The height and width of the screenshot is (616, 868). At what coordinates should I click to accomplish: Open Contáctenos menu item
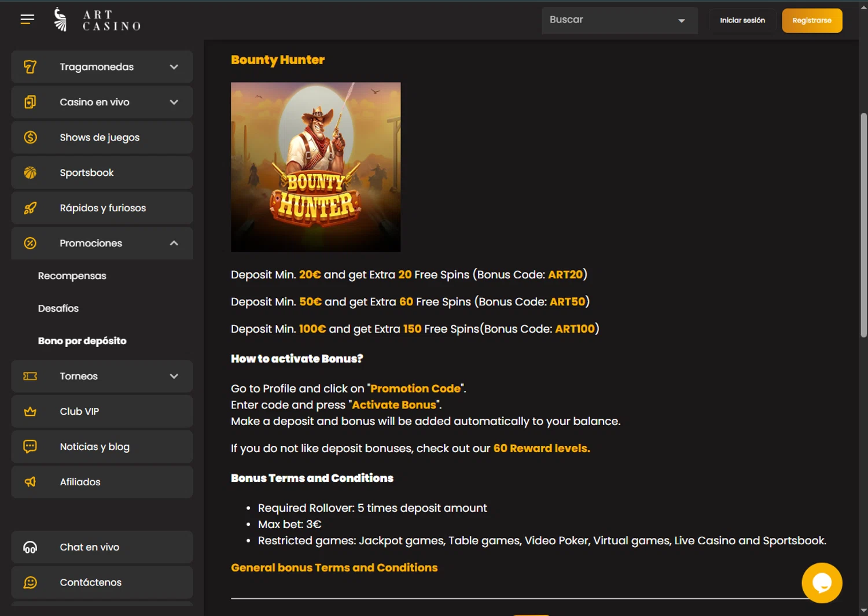[102, 582]
